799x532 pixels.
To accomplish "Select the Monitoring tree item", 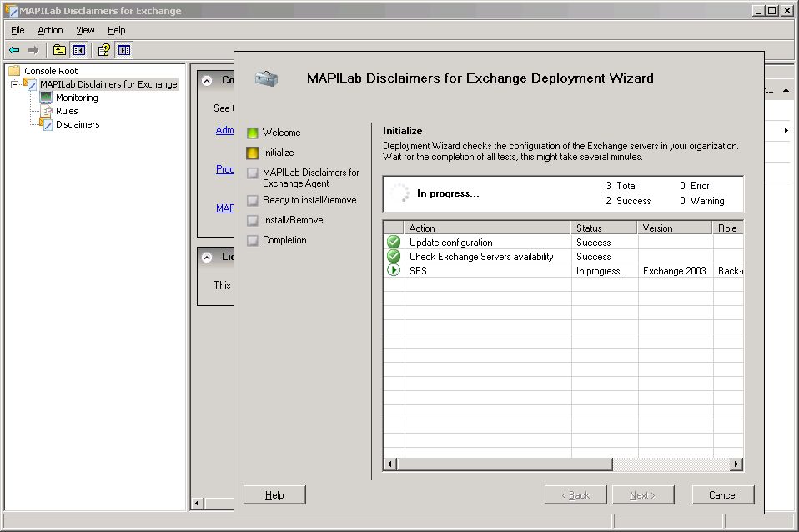I will tap(77, 98).
